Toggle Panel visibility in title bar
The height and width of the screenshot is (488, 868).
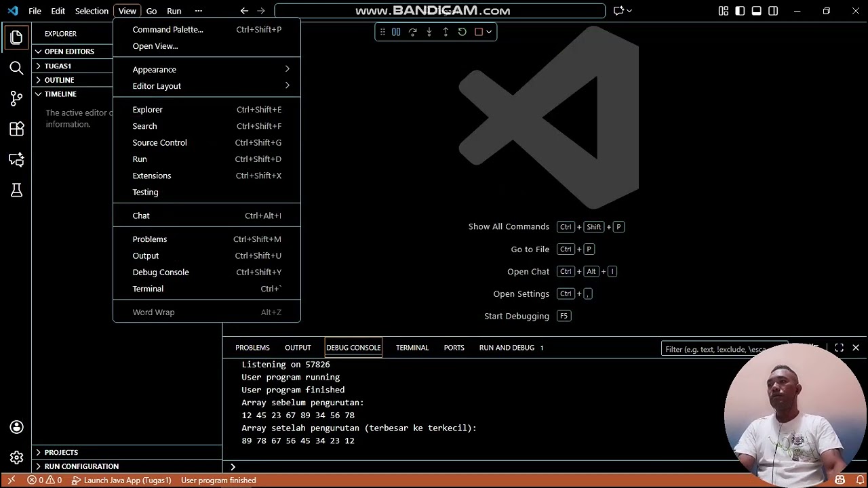(757, 11)
